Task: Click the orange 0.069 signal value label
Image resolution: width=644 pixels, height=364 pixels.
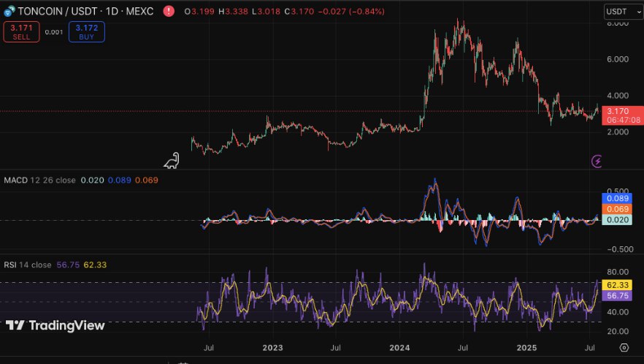Action: coord(618,209)
